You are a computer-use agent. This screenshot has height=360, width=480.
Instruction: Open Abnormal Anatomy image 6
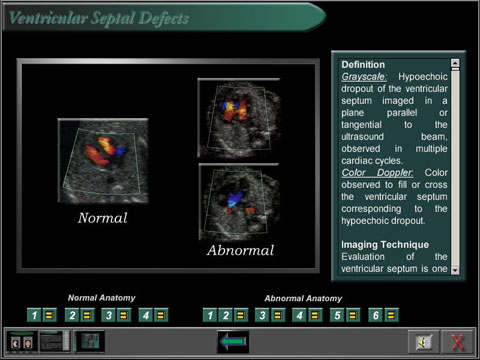[375, 315]
